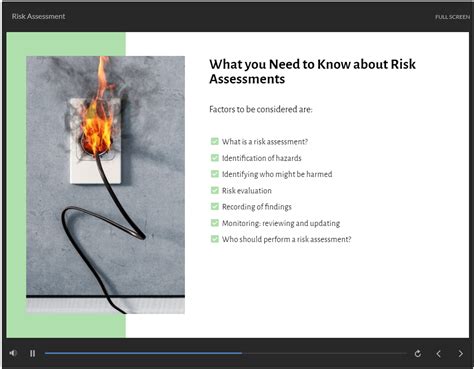Enter FULL SCREEN mode

click(452, 17)
